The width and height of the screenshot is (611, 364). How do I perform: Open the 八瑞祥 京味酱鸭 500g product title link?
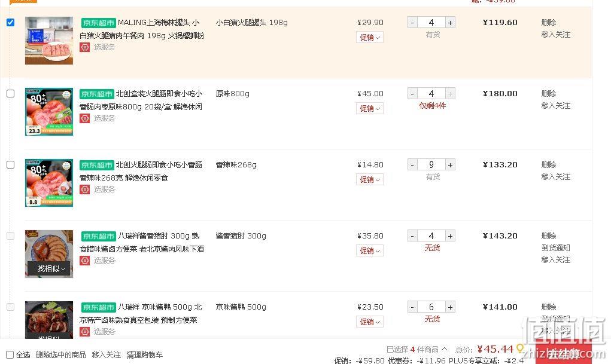(141, 314)
